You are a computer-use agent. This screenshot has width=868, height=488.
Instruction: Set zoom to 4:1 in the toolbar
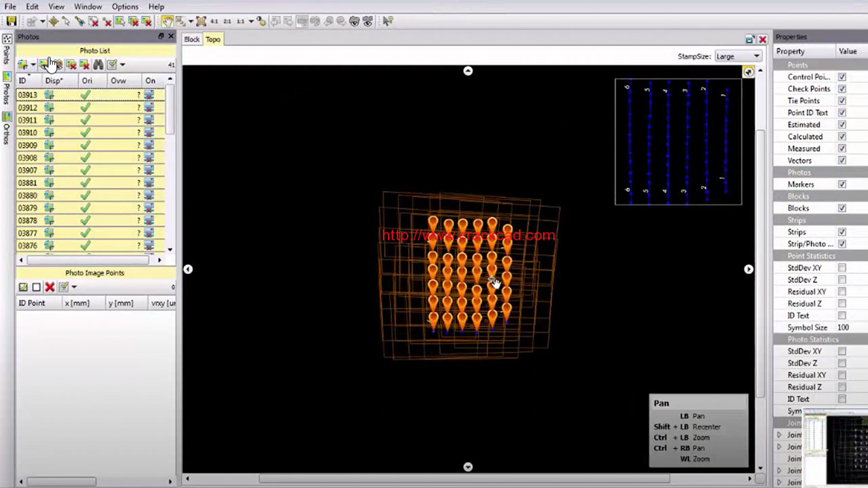214,22
